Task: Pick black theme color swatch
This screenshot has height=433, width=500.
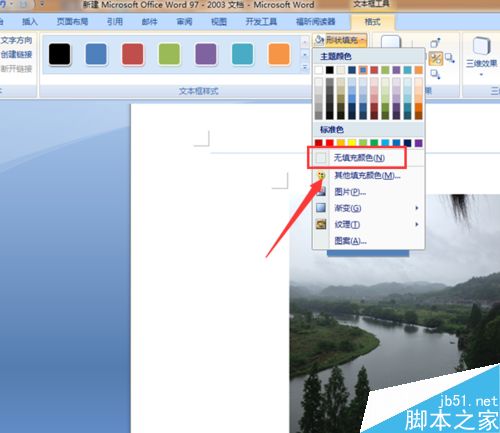Action: tap(330, 70)
